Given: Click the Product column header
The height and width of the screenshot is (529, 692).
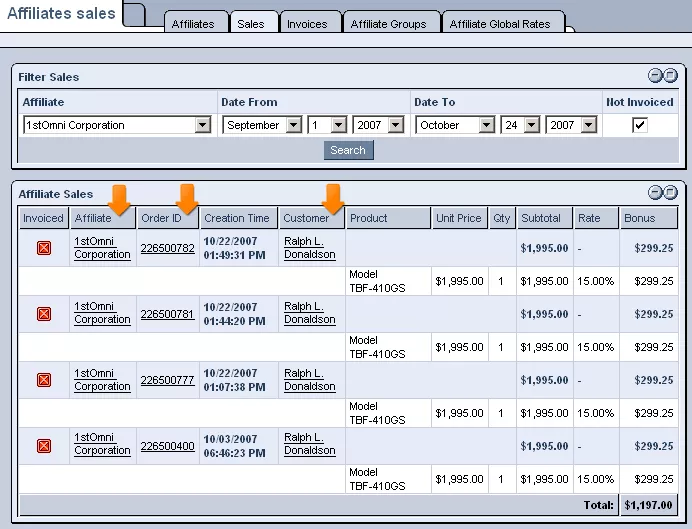Looking at the screenshot, I should pos(388,218).
